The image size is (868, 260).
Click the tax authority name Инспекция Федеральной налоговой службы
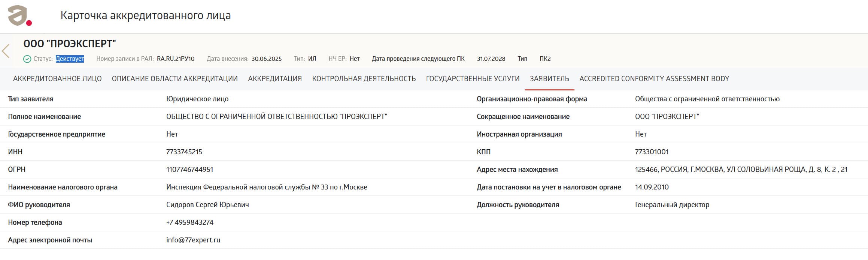(267, 187)
